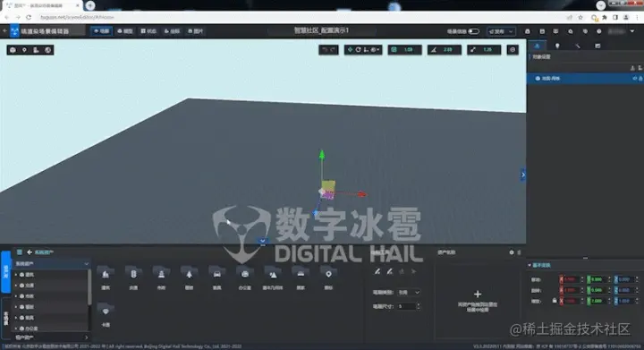Screen dimensions: 644x350
Task: Open the light bulb tab in right panel
Action: pos(557,46)
